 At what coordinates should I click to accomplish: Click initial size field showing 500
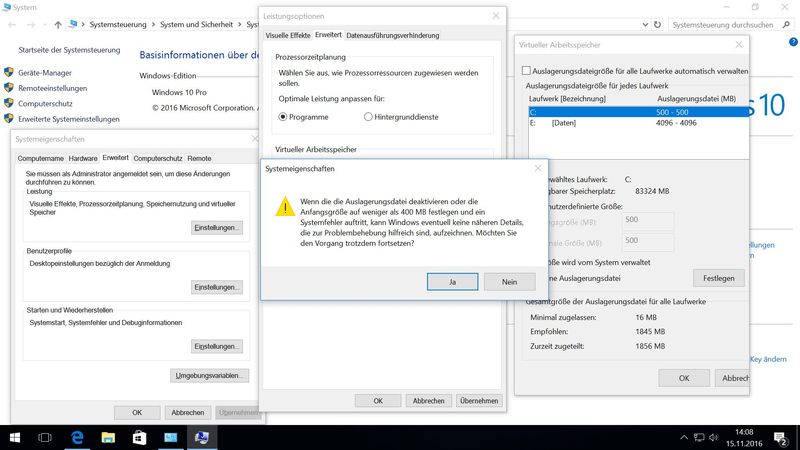pos(647,221)
